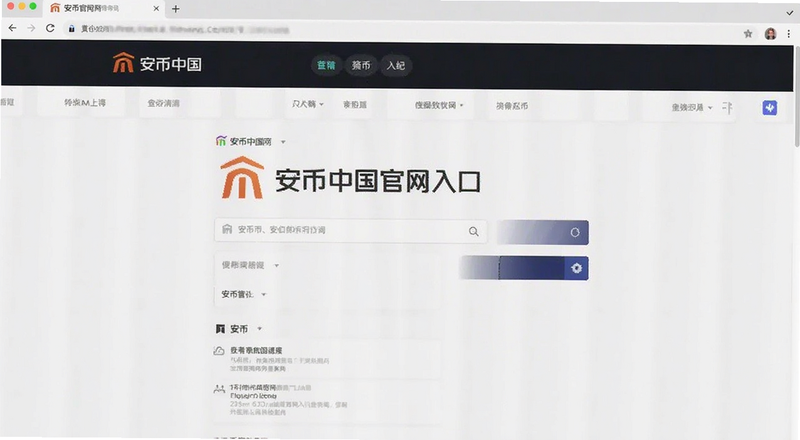Click the small colored 安币中国网 icon
This screenshot has width=800, height=440.
[221, 141]
